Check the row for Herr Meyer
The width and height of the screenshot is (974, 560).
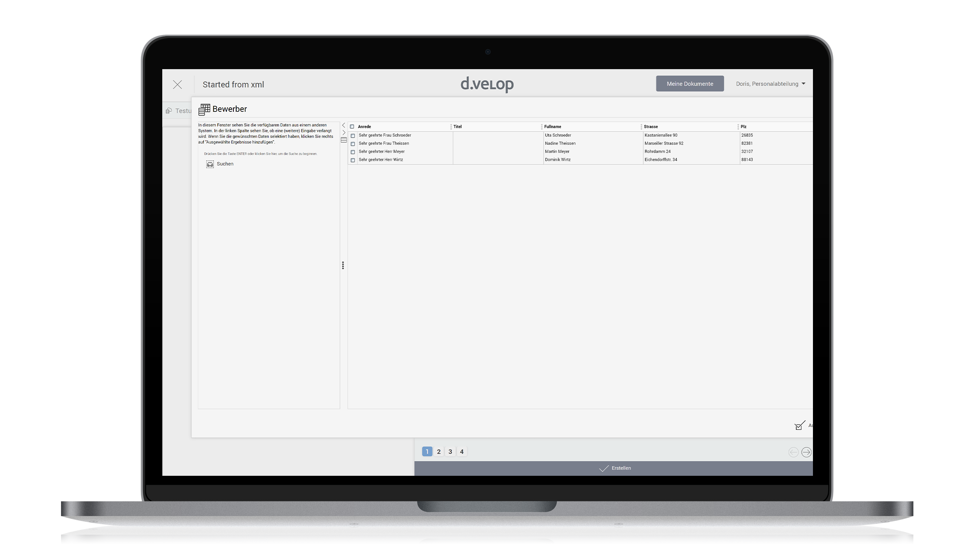(353, 152)
